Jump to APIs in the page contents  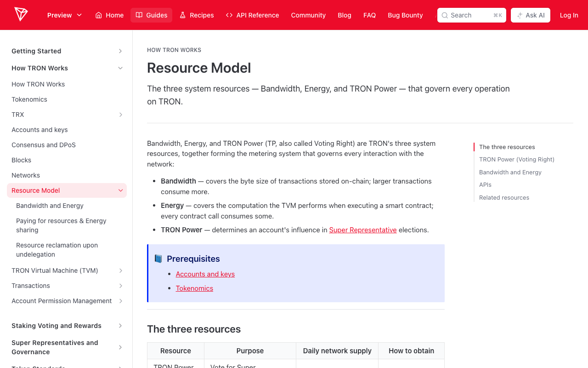coord(485,185)
